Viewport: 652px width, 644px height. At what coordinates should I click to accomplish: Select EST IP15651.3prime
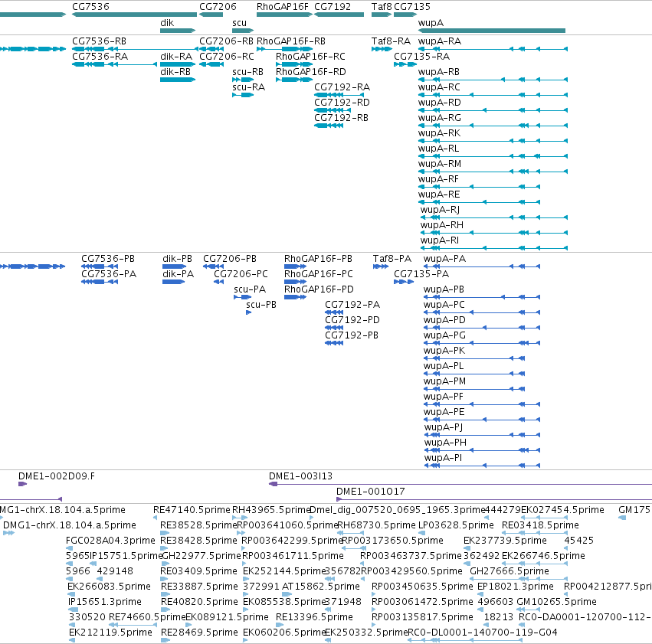(x=104, y=602)
